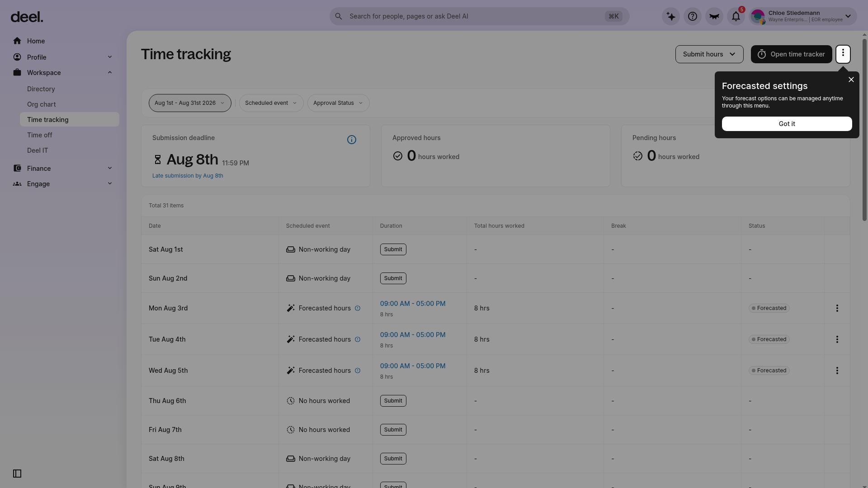The width and height of the screenshot is (868, 488).
Task: Click Got it in Forecasted settings
Action: pyautogui.click(x=787, y=124)
